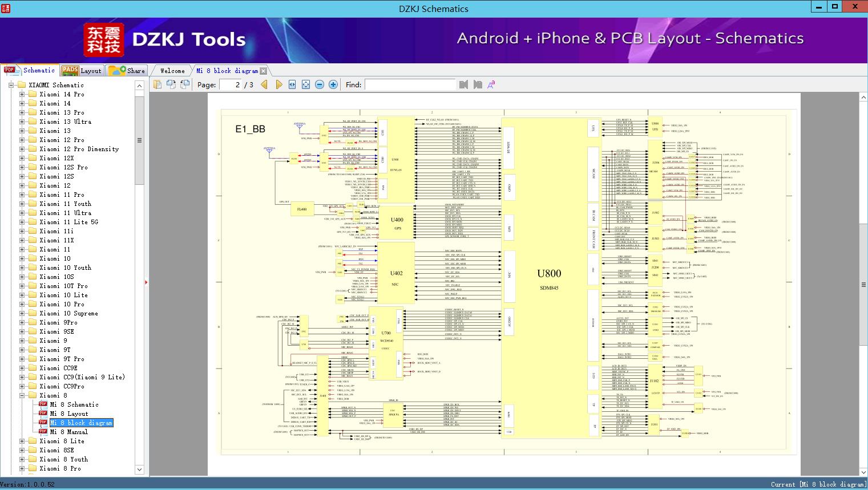Zoom out with the minus icon

[320, 84]
